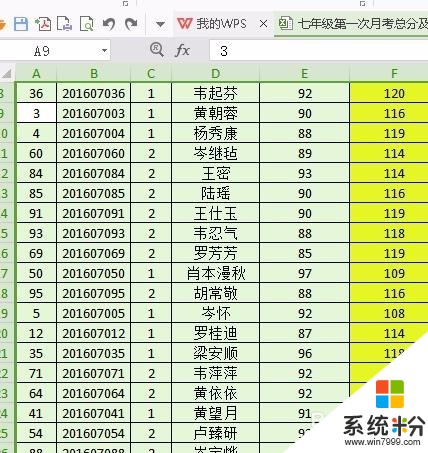This screenshot has width=428, height=453.
Task: Select column A header
Action: pyautogui.click(x=36, y=73)
